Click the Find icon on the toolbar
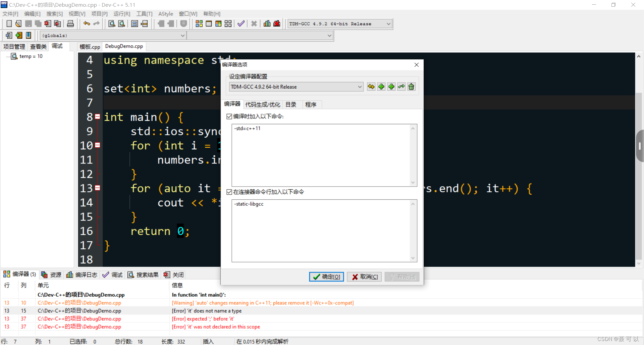 point(111,23)
